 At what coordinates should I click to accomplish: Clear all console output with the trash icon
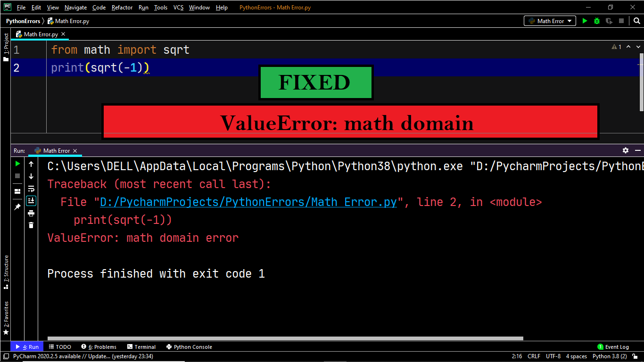pyautogui.click(x=31, y=225)
